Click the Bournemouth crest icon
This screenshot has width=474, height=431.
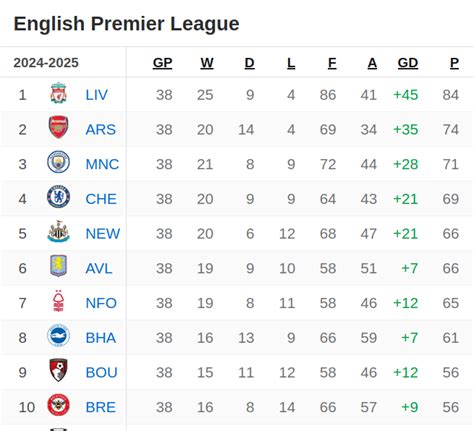point(58,370)
